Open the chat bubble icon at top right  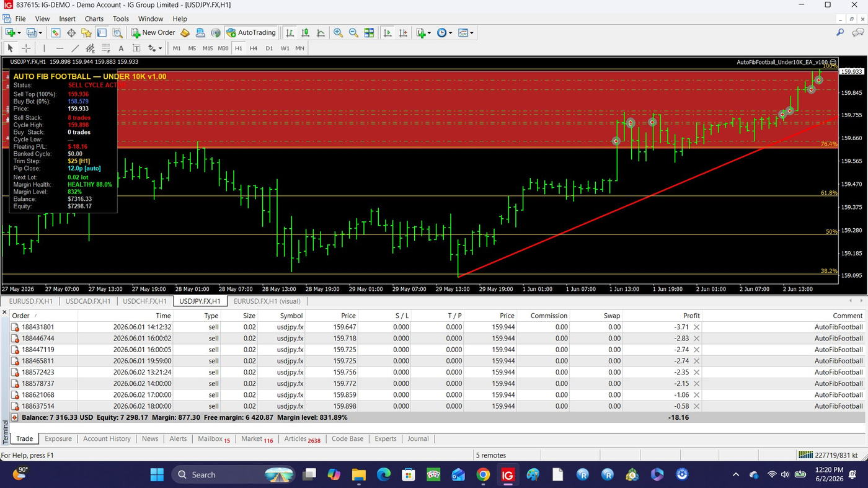tap(857, 32)
